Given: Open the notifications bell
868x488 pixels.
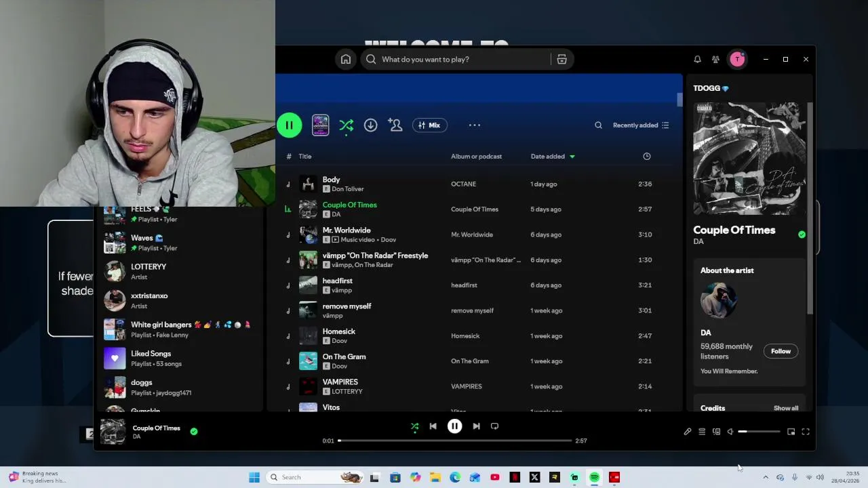Looking at the screenshot, I should tap(697, 60).
